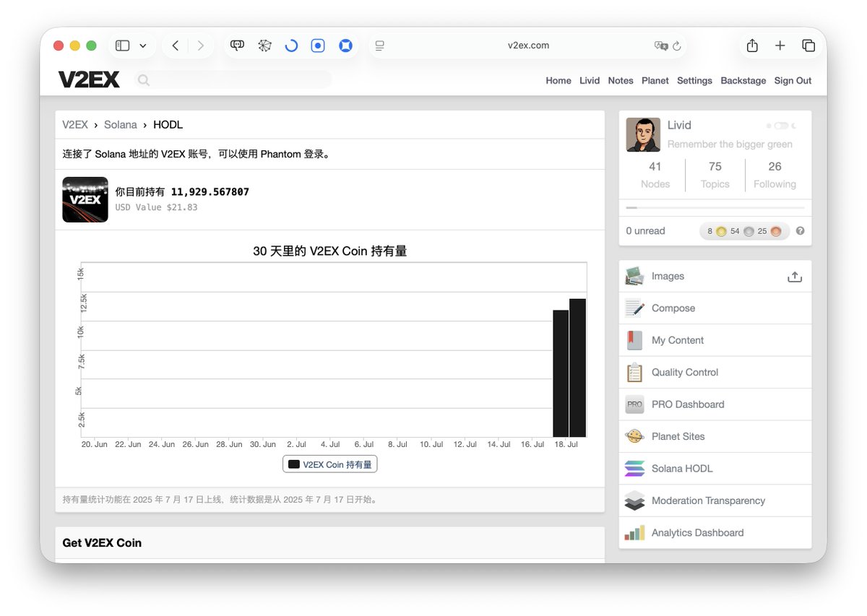Open the Backstage nav link

click(743, 81)
